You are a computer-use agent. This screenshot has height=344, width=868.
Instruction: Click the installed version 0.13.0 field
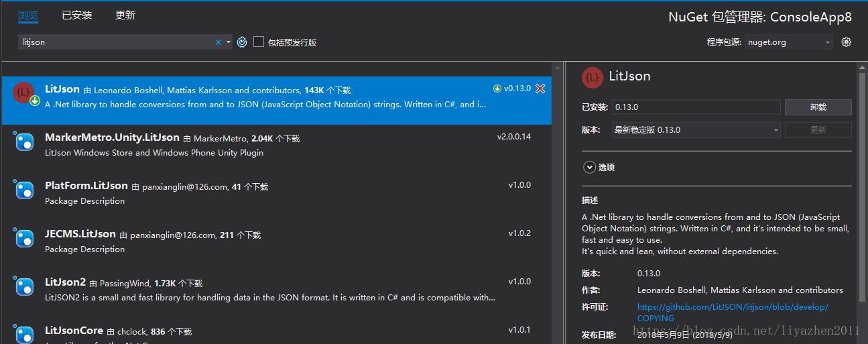pos(696,107)
